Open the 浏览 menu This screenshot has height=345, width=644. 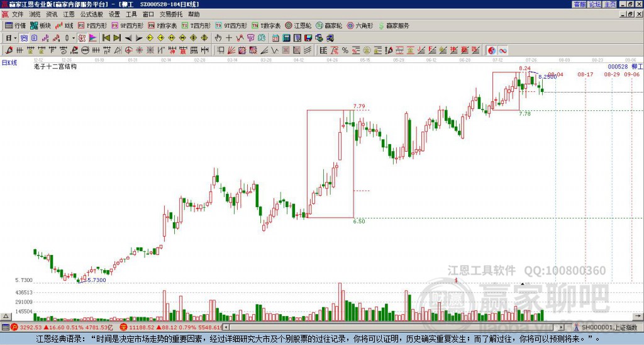click(35, 14)
